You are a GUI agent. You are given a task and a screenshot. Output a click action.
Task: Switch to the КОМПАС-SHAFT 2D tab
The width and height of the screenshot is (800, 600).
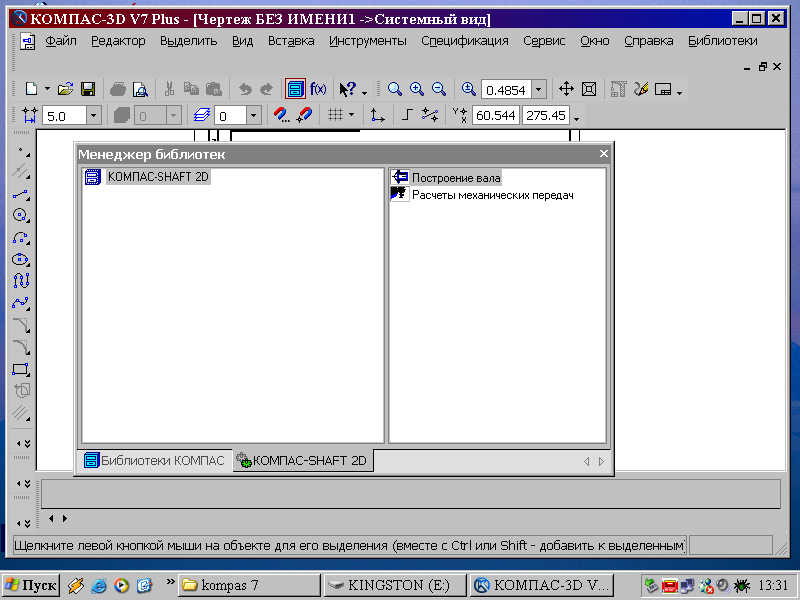point(303,461)
